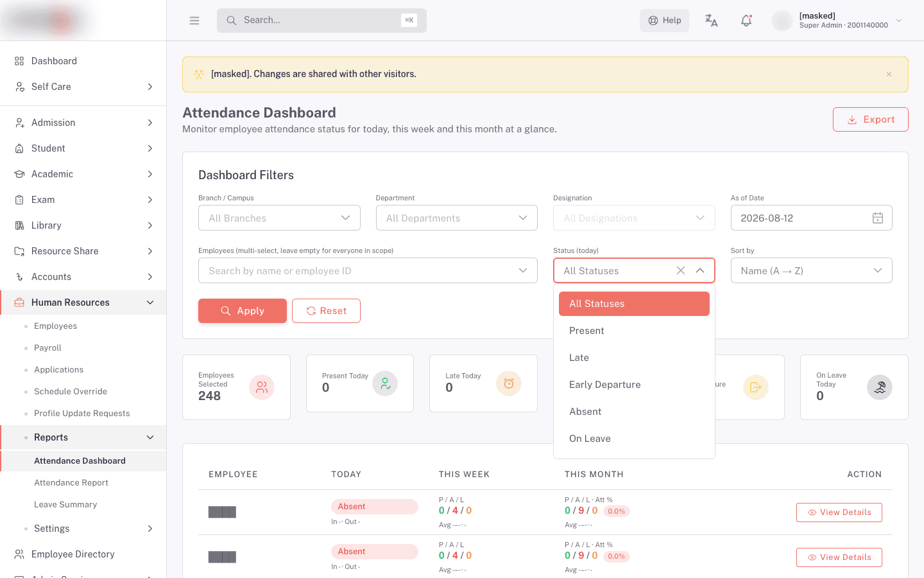924x578 pixels.
Task: Click the Present Today person icon
Action: [x=385, y=383]
